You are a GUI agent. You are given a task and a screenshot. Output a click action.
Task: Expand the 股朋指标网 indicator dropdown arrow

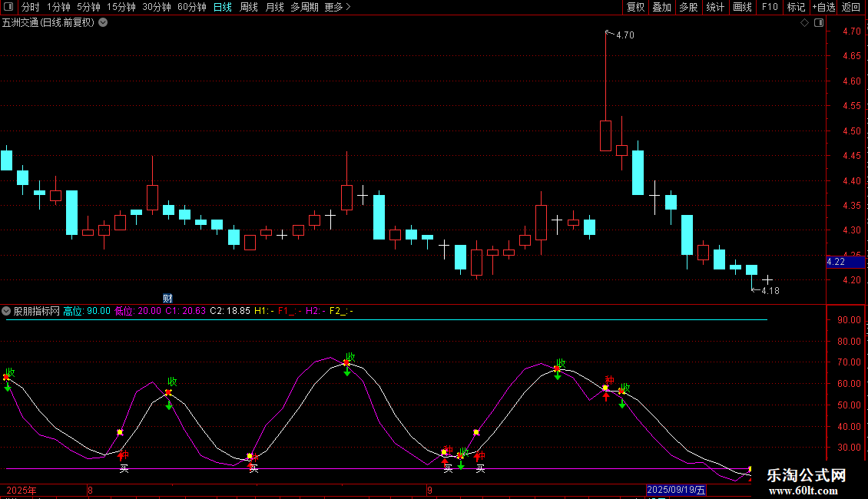pos(6,311)
